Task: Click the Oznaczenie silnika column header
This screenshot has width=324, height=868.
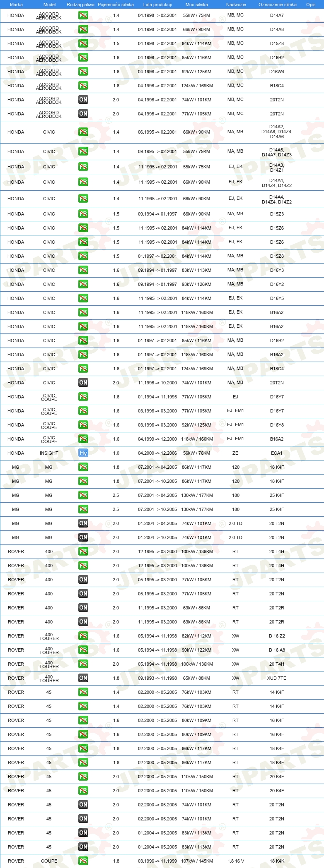Action: point(278,5)
